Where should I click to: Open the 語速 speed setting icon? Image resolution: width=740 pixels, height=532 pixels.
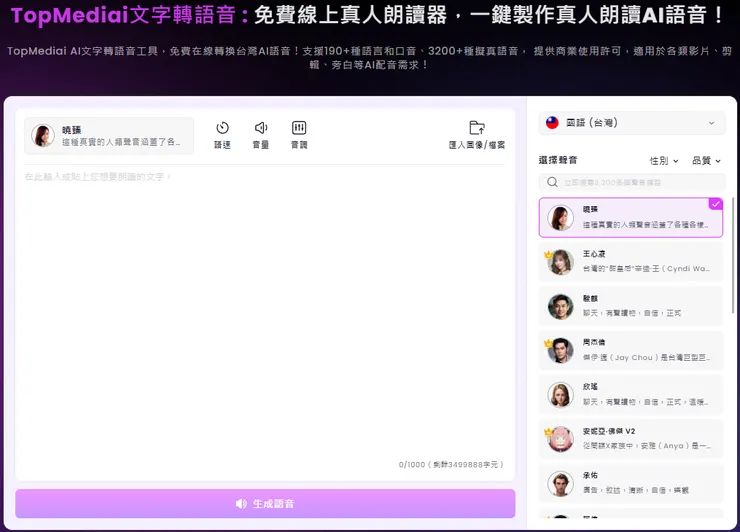(222, 128)
